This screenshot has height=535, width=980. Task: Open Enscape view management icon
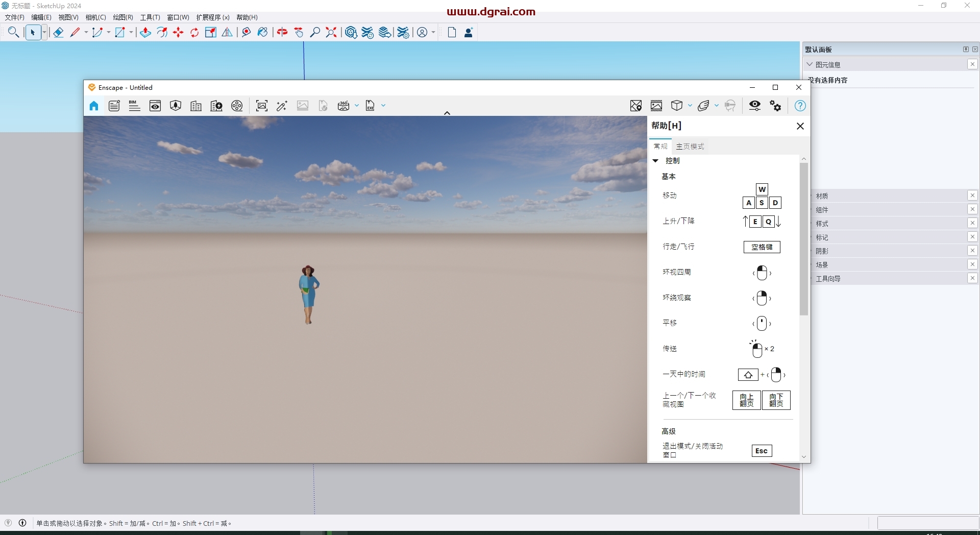(155, 106)
